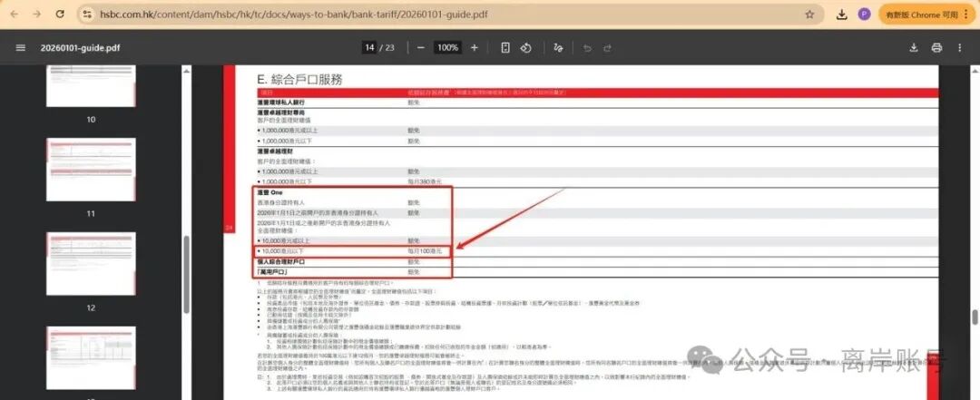Viewport: 980px width, 400px height.
Task: Toggle the PDF sidebar hamburger menu
Action: pos(21,47)
